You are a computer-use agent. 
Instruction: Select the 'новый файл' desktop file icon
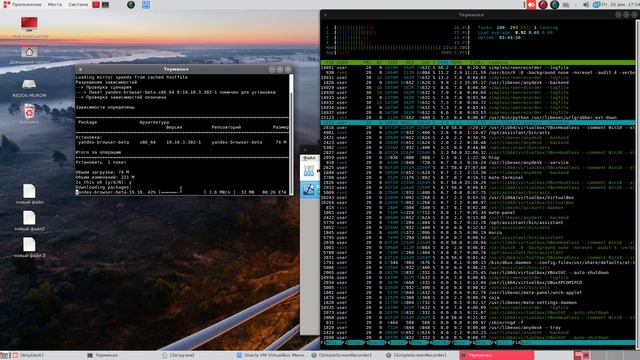tap(29, 191)
